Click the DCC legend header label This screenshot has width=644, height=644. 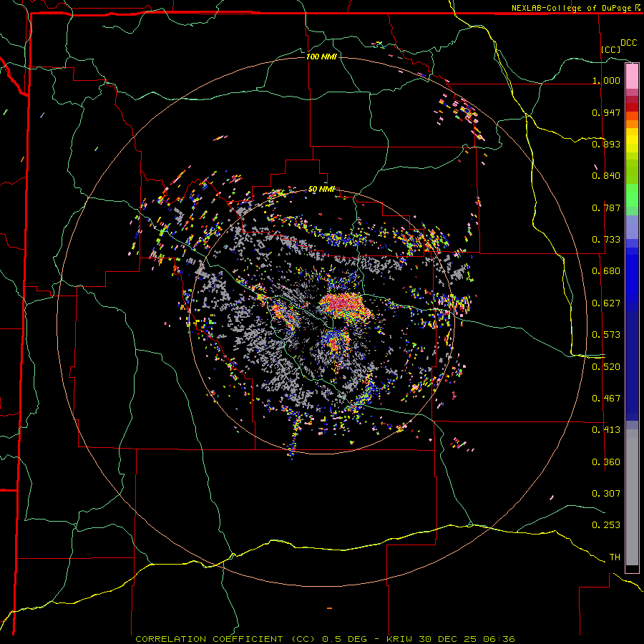pos(629,43)
